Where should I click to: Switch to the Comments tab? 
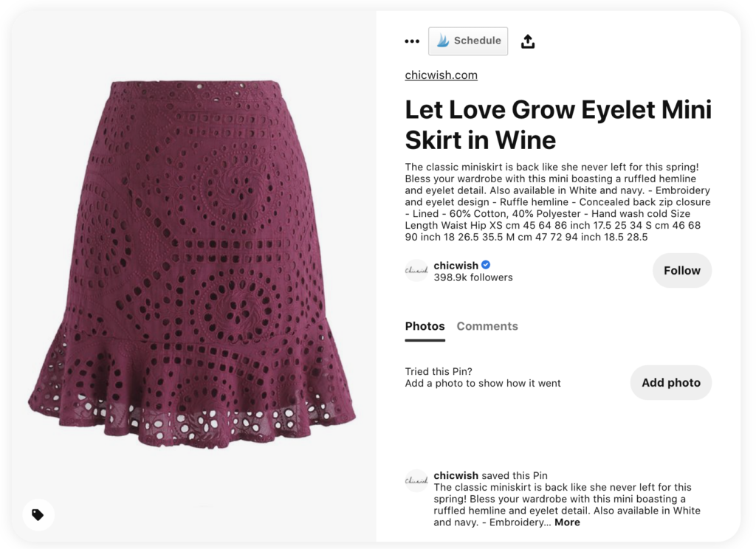pos(487,326)
